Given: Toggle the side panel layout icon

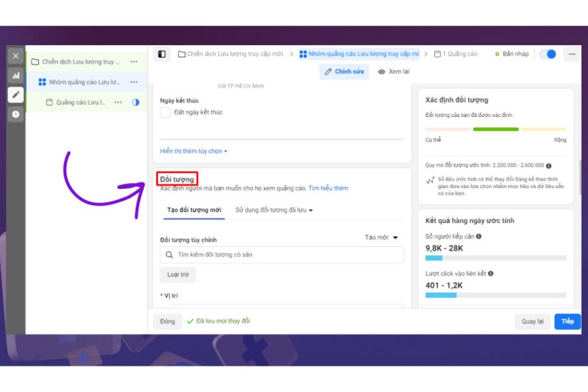Looking at the screenshot, I should 162,54.
